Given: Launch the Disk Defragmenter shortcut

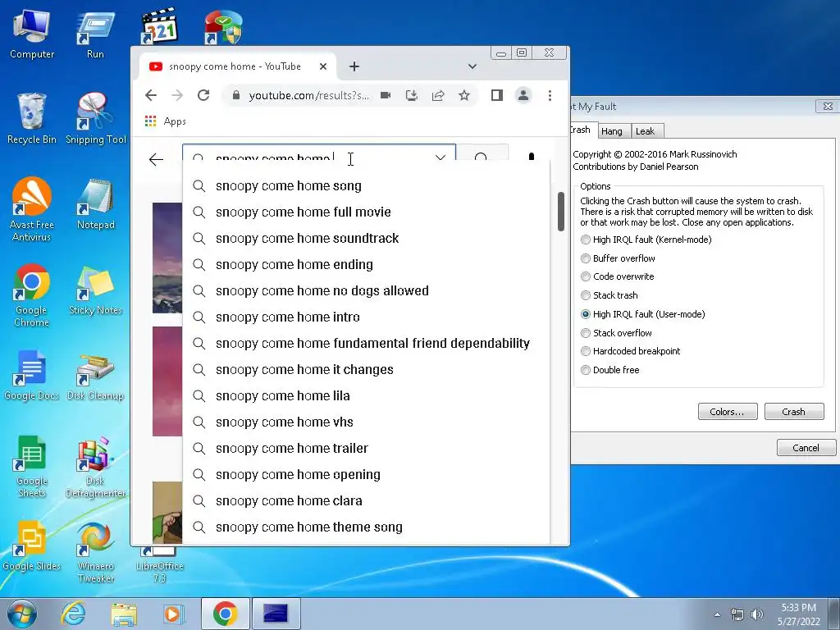Looking at the screenshot, I should pos(95,466).
